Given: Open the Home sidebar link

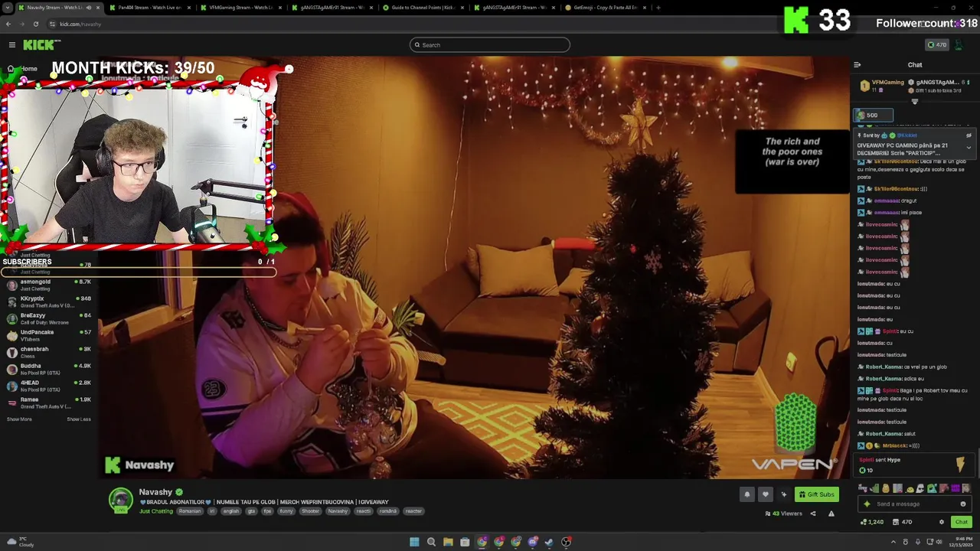Looking at the screenshot, I should [23, 69].
